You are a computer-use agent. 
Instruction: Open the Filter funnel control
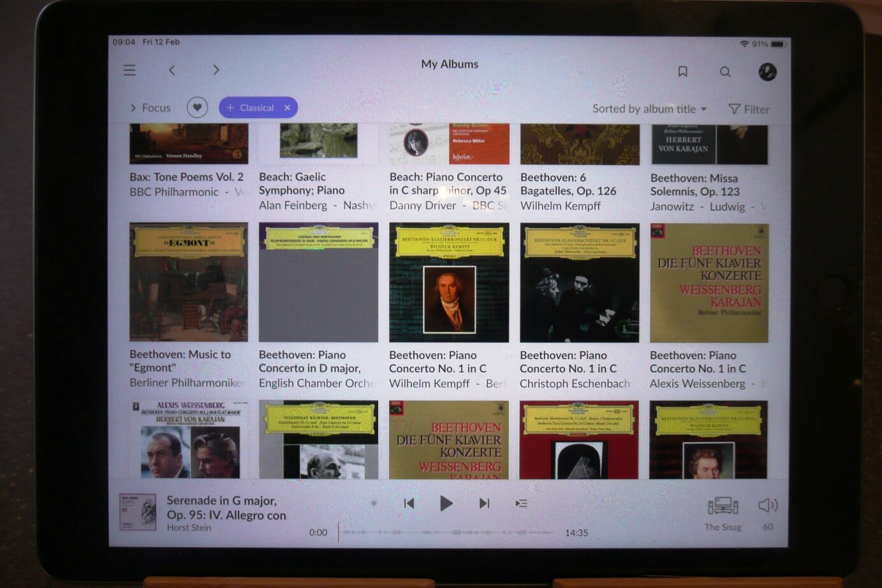click(749, 109)
